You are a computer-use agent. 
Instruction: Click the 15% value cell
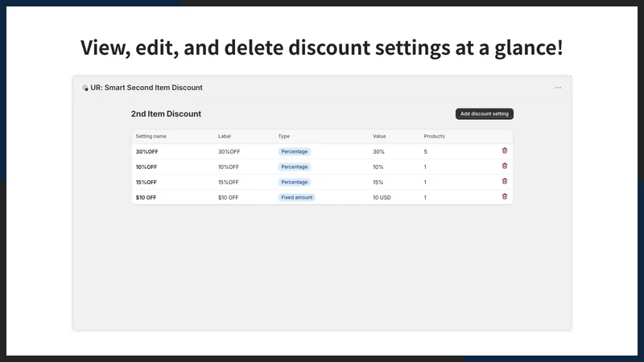pyautogui.click(x=378, y=183)
